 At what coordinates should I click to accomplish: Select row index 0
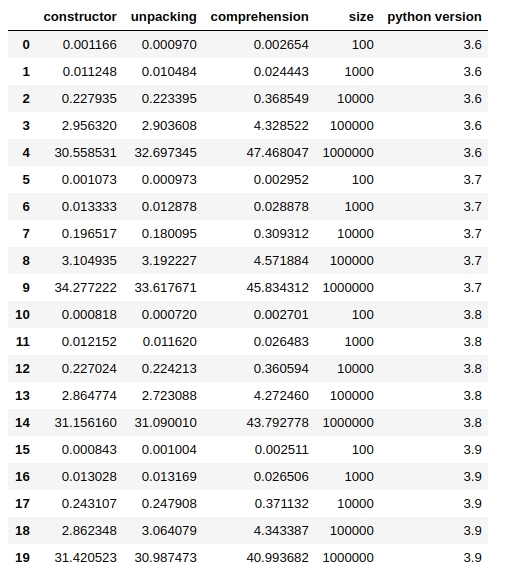point(26,45)
